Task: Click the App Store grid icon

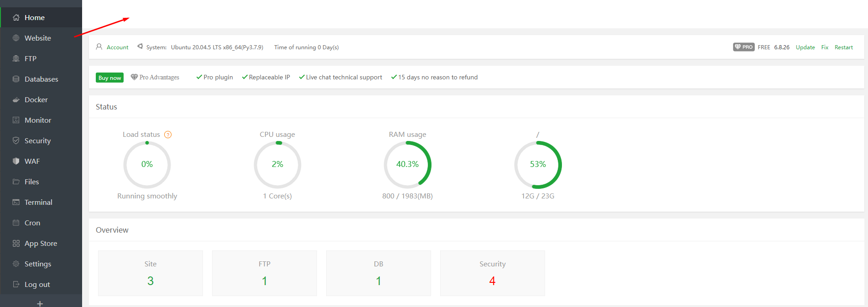Action: point(16,243)
